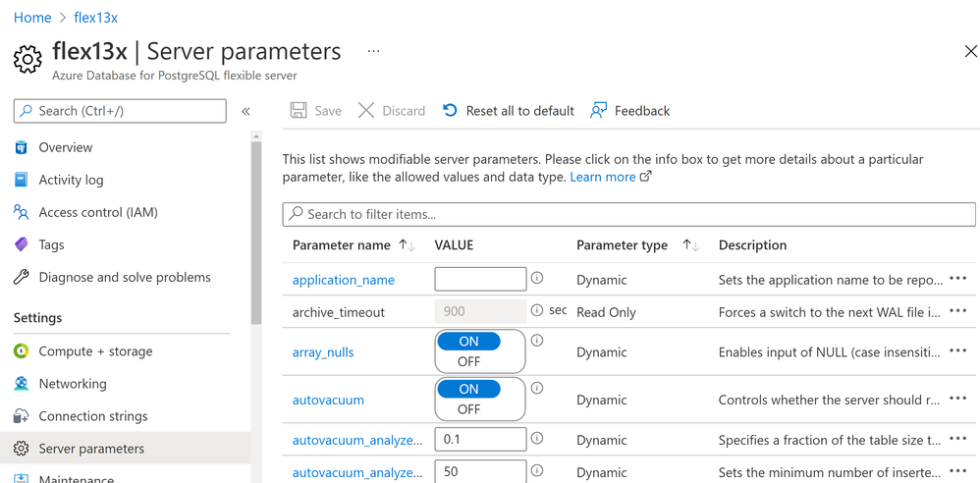Click the sidebar vertical scrollbar
This screenshot has height=483, width=980.
coord(256,231)
